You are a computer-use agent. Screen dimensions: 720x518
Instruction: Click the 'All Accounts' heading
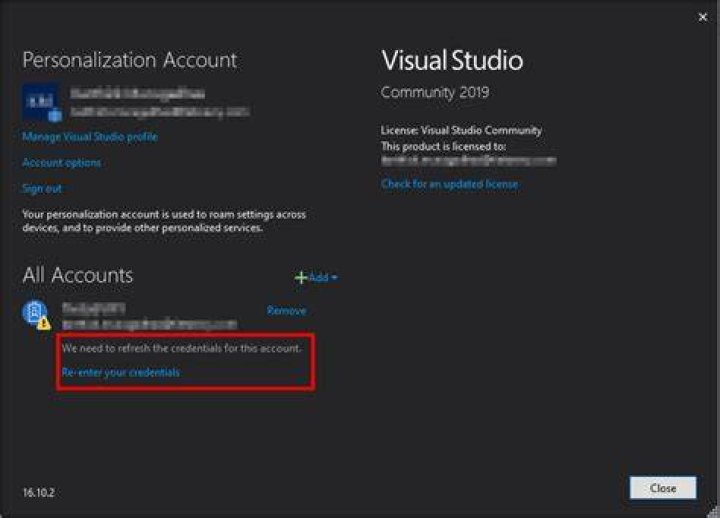[x=78, y=275]
